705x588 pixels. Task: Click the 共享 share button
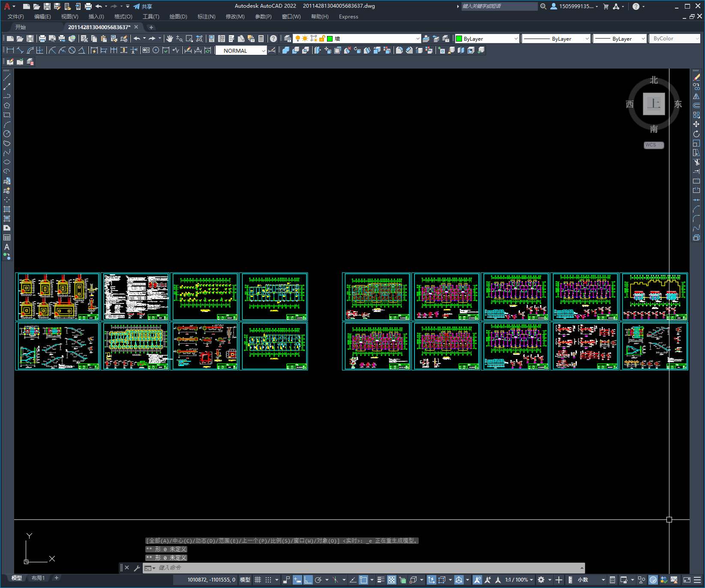143,6
